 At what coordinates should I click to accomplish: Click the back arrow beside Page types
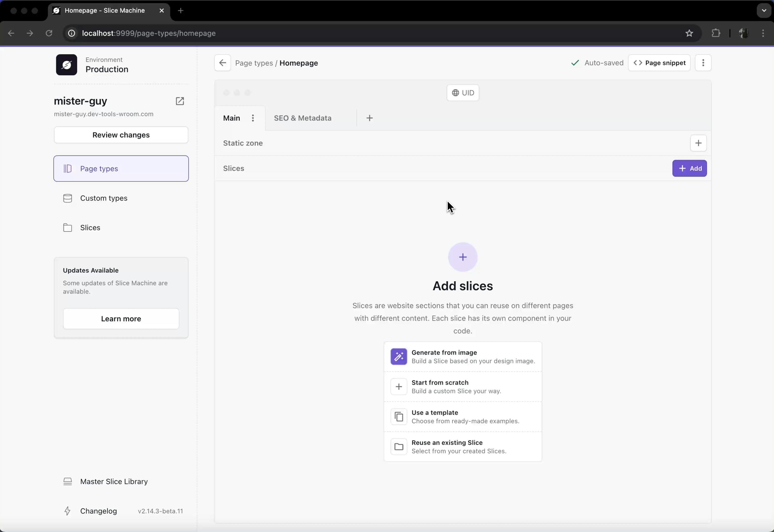pyautogui.click(x=223, y=63)
